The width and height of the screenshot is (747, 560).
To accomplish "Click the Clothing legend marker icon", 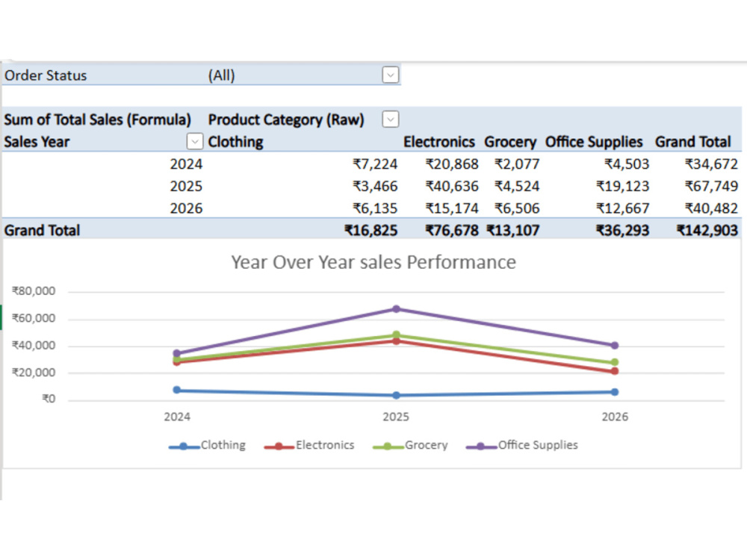I will pos(184,447).
